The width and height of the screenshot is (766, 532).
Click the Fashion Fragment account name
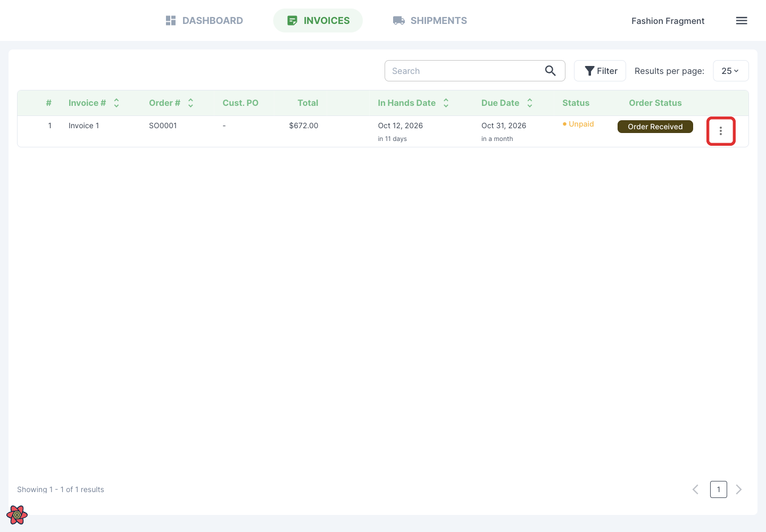coord(668,21)
